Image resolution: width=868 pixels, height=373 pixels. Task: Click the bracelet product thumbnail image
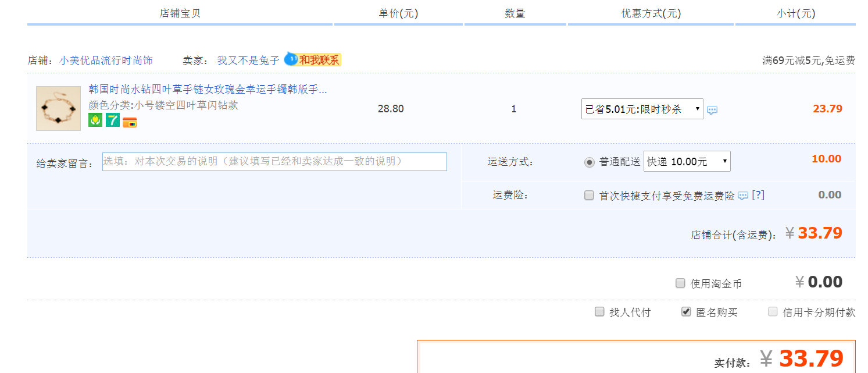click(58, 109)
